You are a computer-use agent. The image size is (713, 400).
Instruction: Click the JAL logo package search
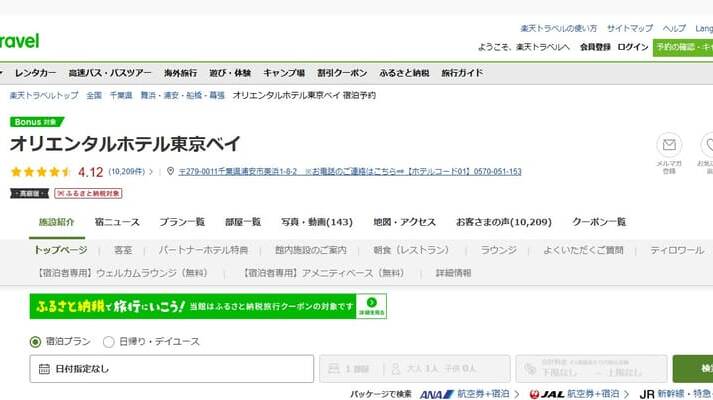[x=547, y=394]
